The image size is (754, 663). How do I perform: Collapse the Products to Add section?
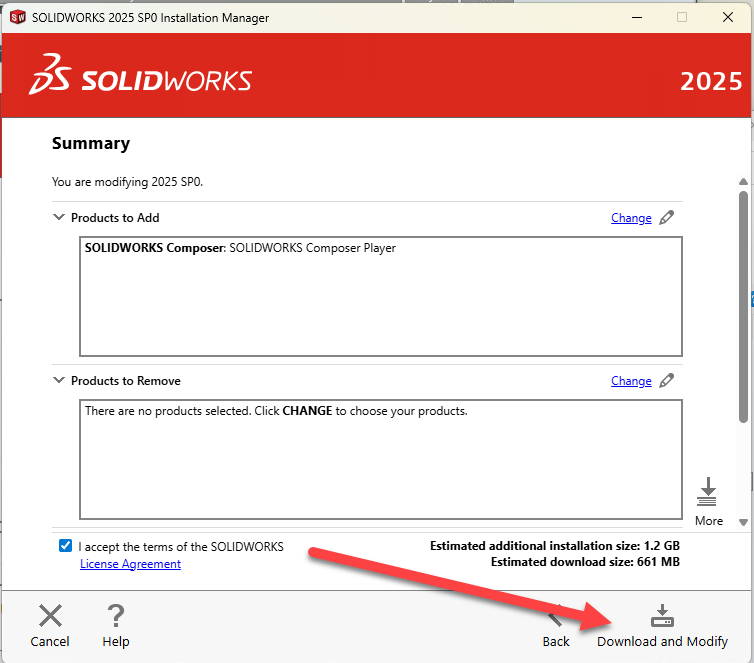coord(59,217)
